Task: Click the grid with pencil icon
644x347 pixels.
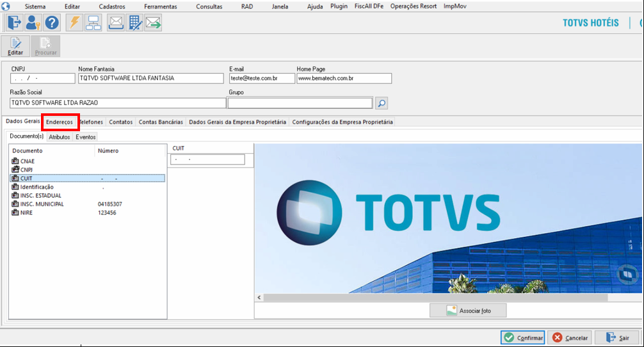Action: [134, 22]
